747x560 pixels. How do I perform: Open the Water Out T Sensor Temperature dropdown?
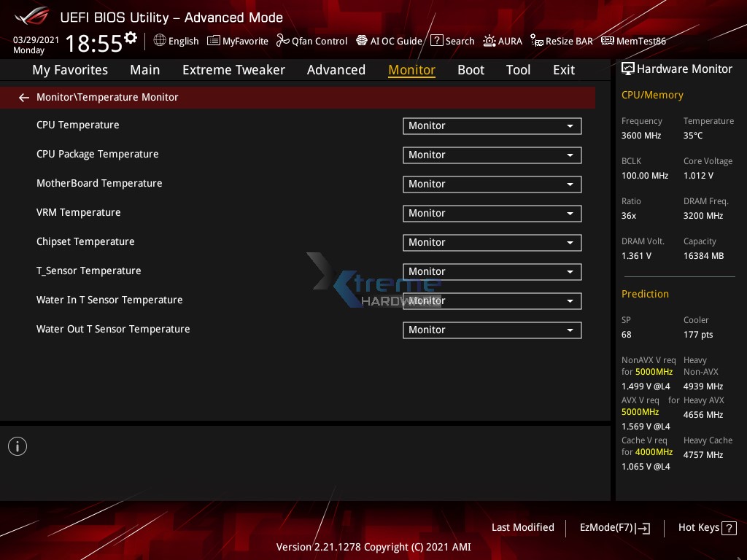tap(492, 330)
